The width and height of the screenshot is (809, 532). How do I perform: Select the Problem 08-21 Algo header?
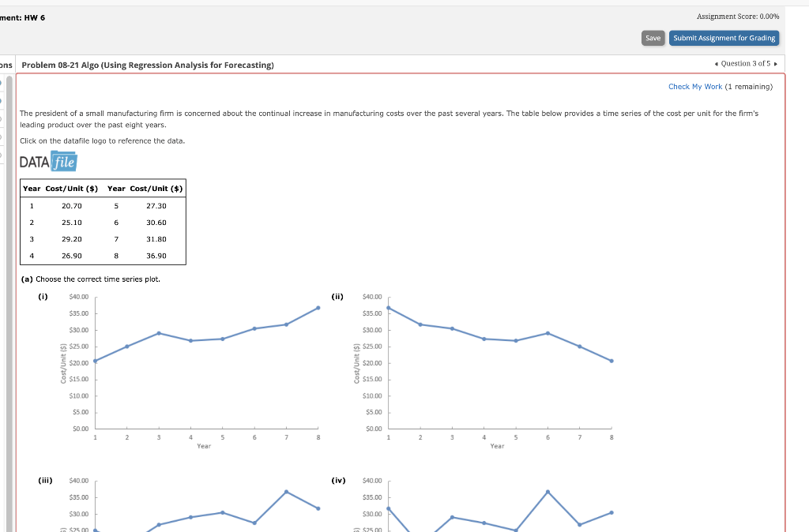[147, 65]
